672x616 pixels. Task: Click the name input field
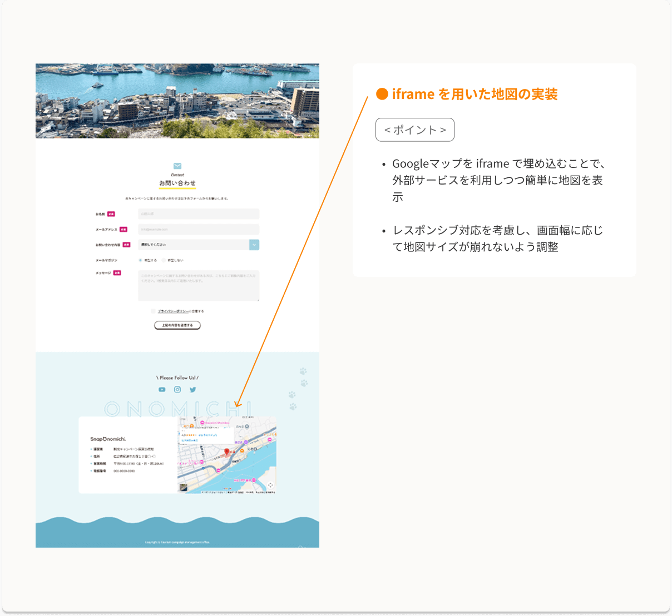199,213
